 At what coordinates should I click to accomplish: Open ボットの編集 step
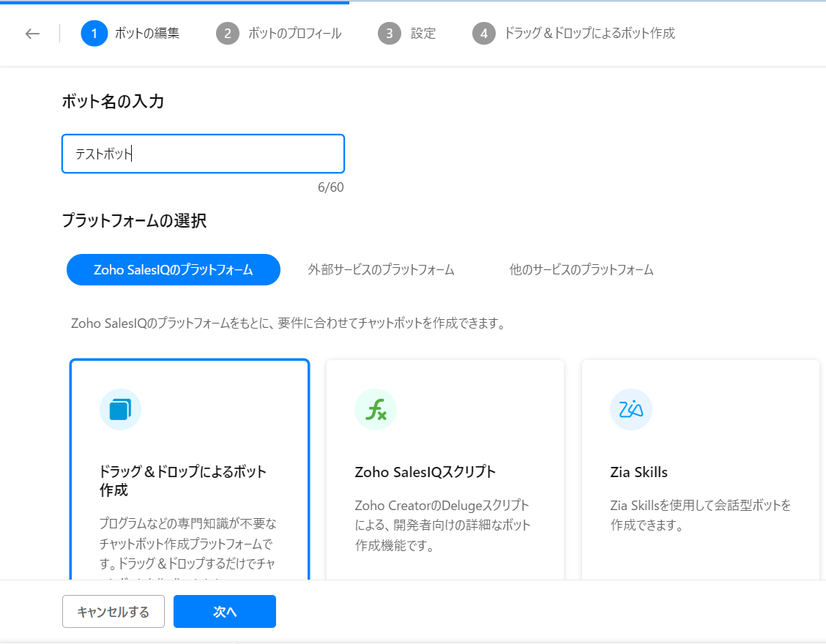[147, 33]
